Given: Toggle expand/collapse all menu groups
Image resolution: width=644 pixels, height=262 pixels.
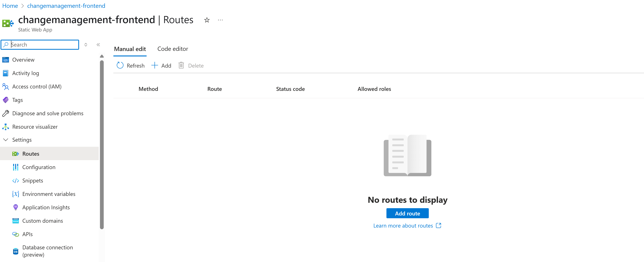Looking at the screenshot, I should (86, 45).
